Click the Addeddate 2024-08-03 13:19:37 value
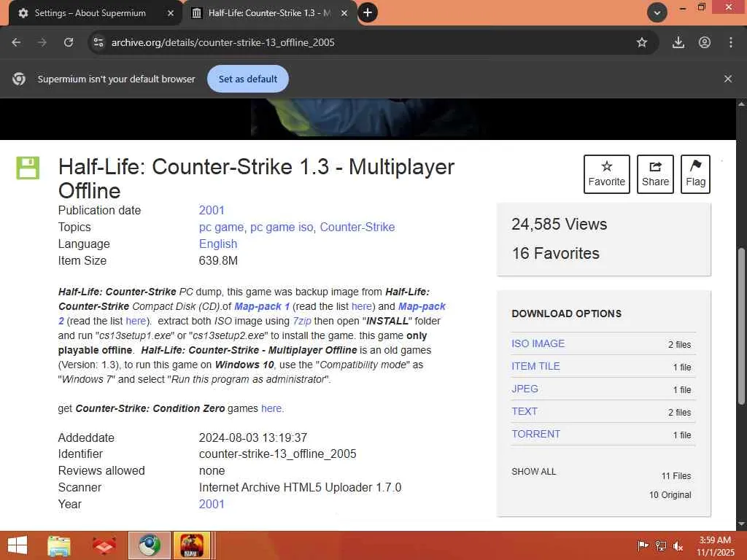Viewport: 747px width, 560px height. point(253,437)
